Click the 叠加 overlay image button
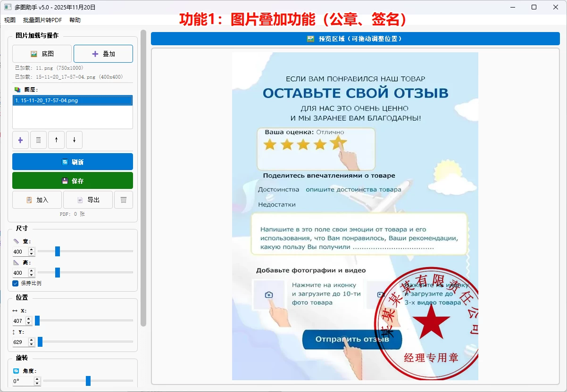567x392 pixels. point(103,53)
